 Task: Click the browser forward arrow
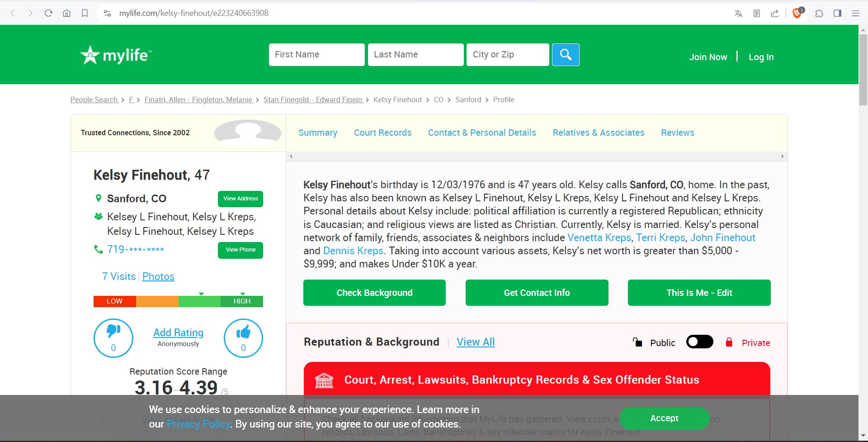30,13
